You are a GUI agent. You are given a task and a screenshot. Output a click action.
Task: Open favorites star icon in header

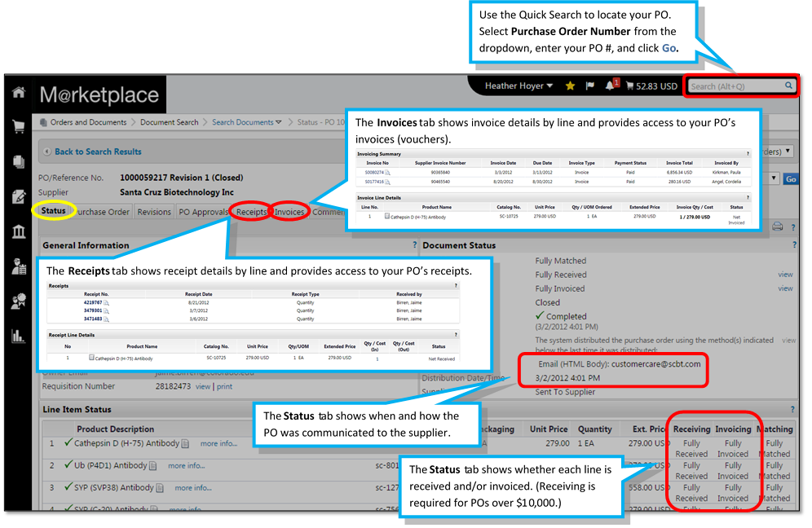pos(570,86)
